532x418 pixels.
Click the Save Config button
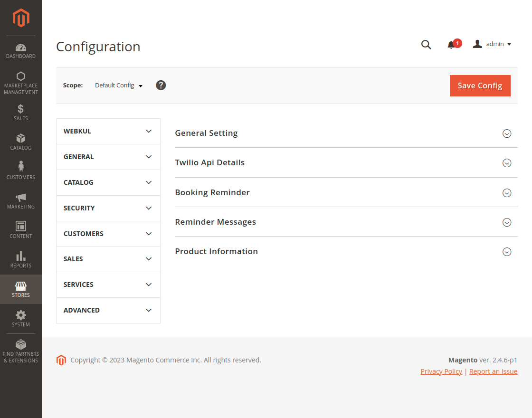480,85
